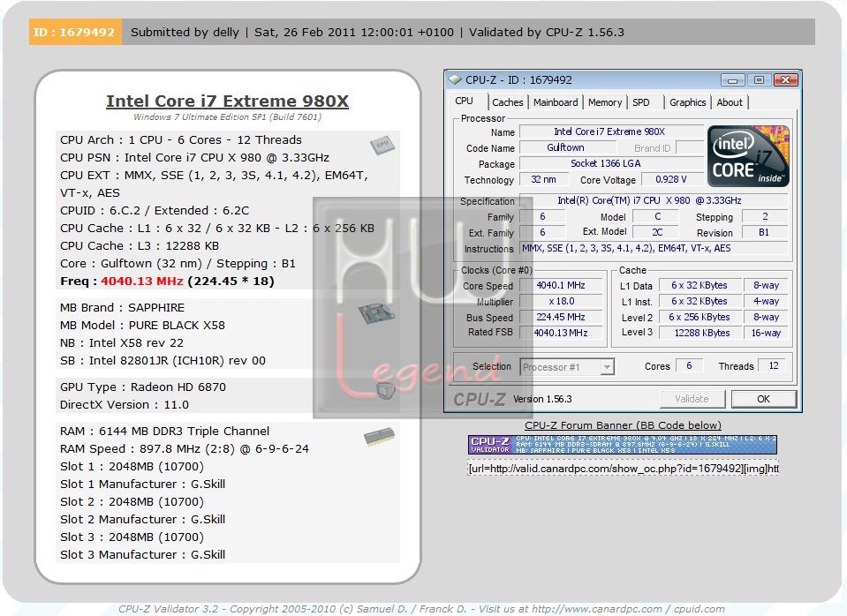This screenshot has width=847, height=616.
Task: Click the Name field Intel Core i7 Extreme 980X
Action: (x=610, y=131)
